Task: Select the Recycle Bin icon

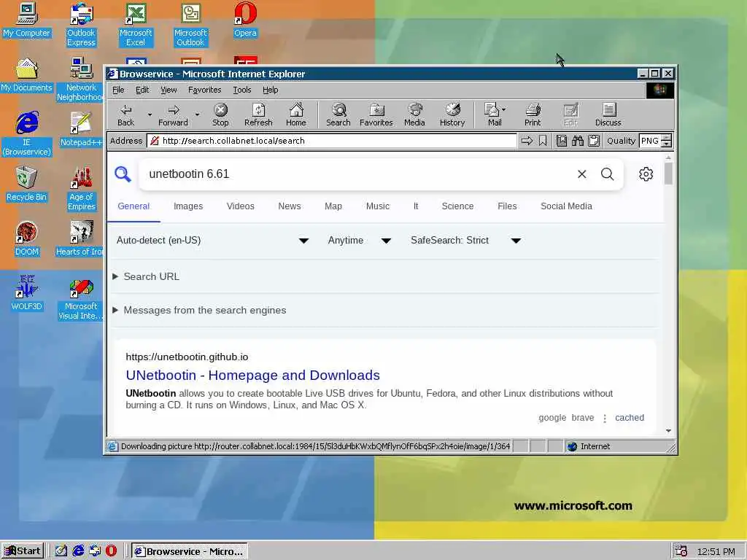Action: 27,184
